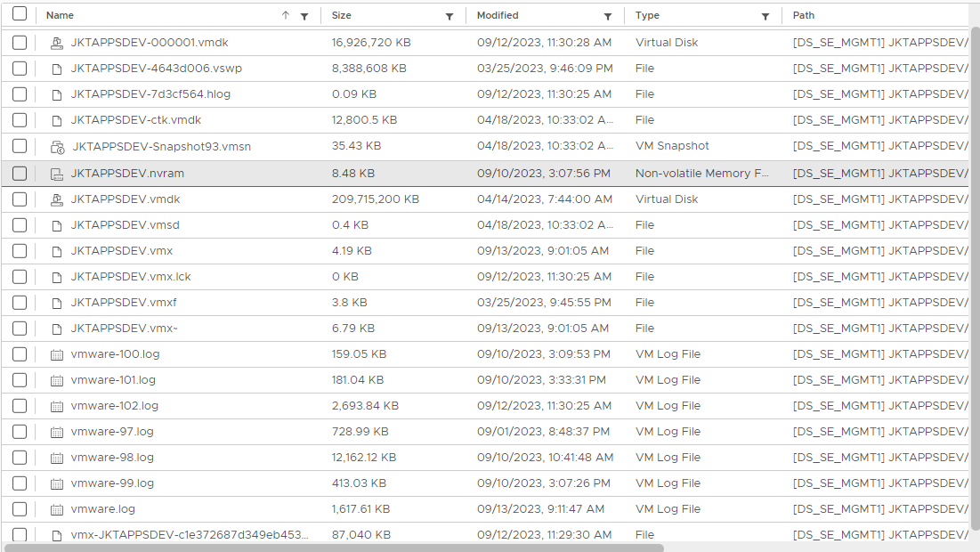
Task: Click the snapshot icon beside JKTAPPSDEV-Snapshot93.vmsn
Action: [x=57, y=147]
